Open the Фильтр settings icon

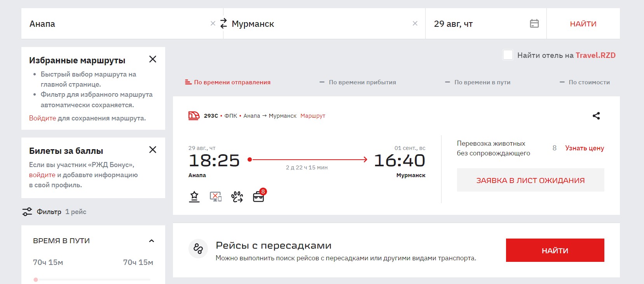(27, 212)
